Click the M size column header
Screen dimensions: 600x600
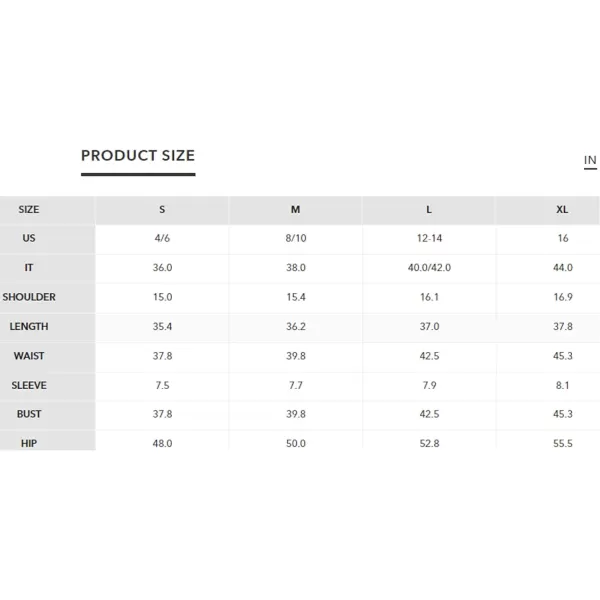[295, 210]
